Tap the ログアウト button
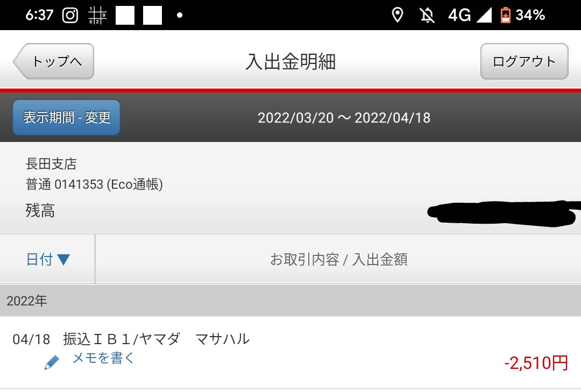 (x=525, y=61)
